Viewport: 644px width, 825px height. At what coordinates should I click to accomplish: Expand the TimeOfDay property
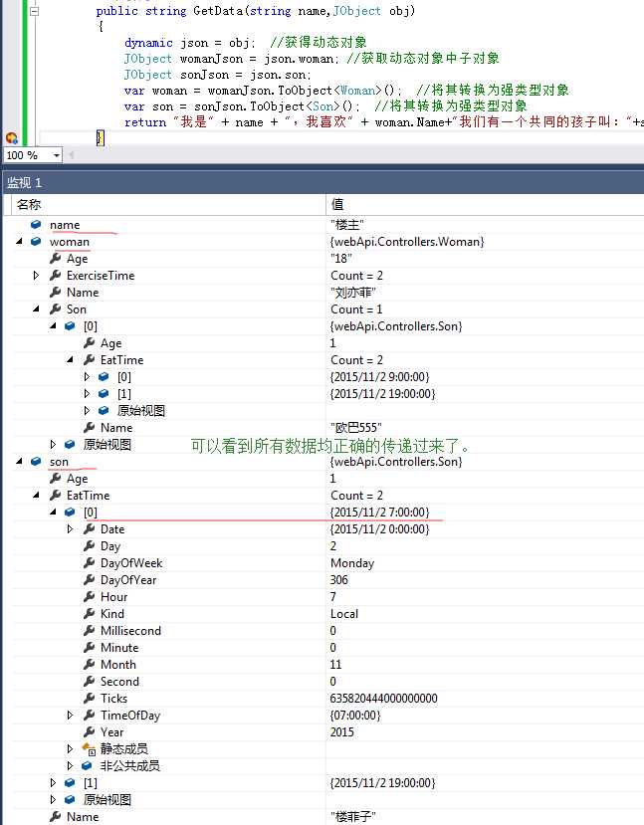click(x=70, y=716)
